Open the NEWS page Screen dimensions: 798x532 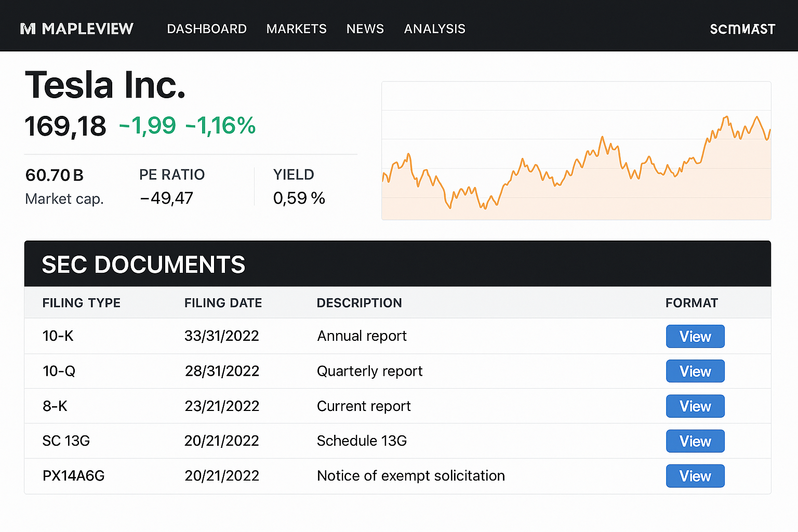[x=365, y=29]
